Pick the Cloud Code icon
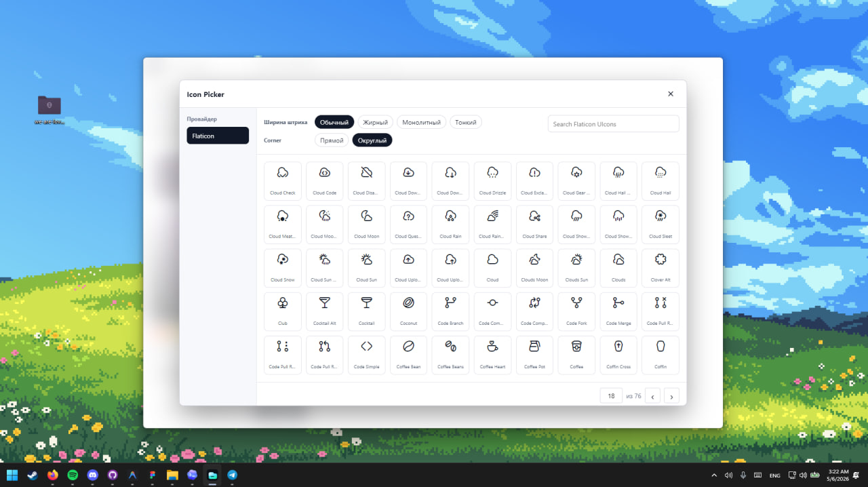Viewport: 868px width, 487px height. [x=324, y=180]
